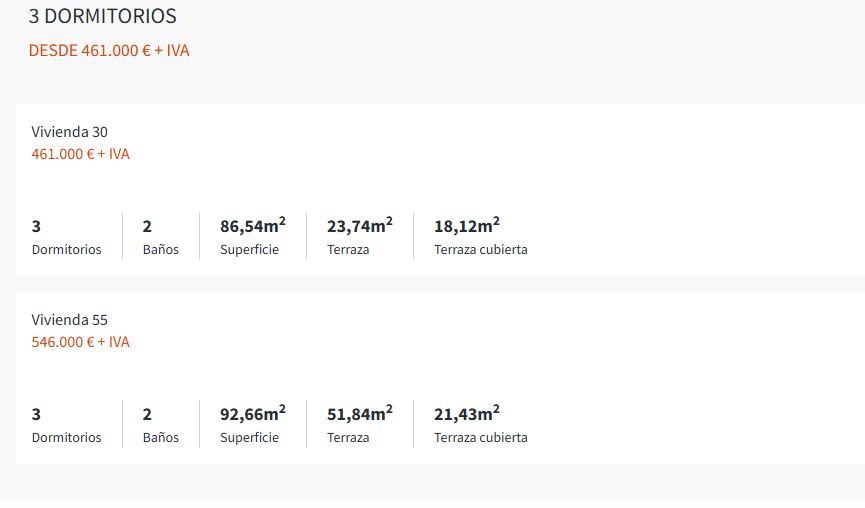Click the 51,84m² Terraza value
The image size is (865, 508).
[360, 414]
